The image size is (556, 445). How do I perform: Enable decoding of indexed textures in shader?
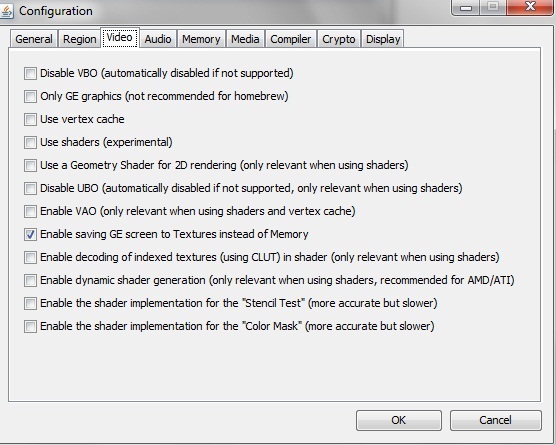pyautogui.click(x=30, y=257)
